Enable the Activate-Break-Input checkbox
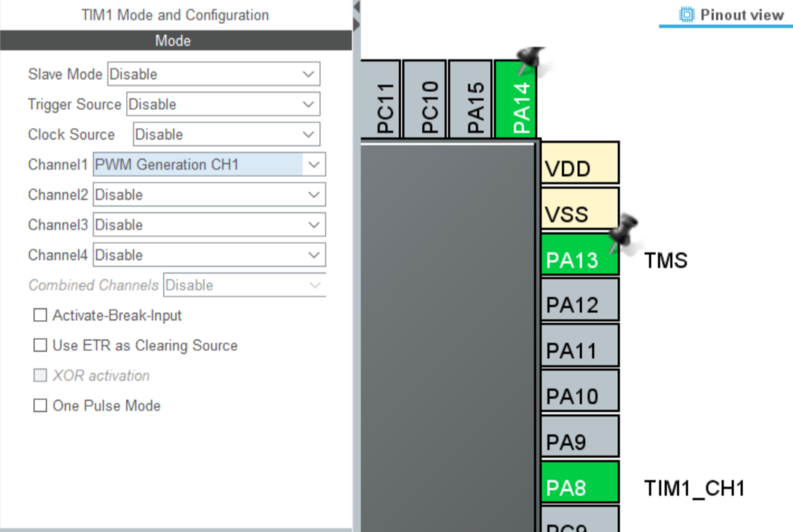Image resolution: width=793 pixels, height=532 pixels. (x=40, y=315)
